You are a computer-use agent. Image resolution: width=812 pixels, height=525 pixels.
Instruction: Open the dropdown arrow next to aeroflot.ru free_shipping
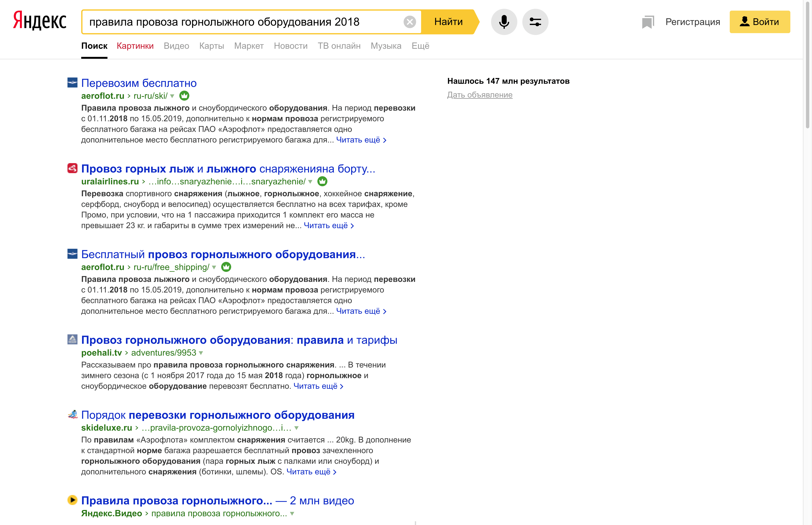(214, 267)
